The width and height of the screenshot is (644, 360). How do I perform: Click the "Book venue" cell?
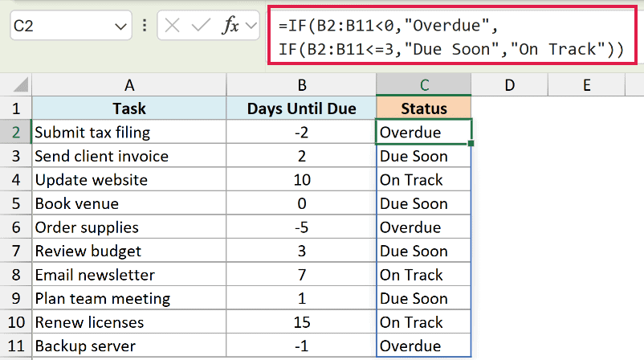point(129,203)
